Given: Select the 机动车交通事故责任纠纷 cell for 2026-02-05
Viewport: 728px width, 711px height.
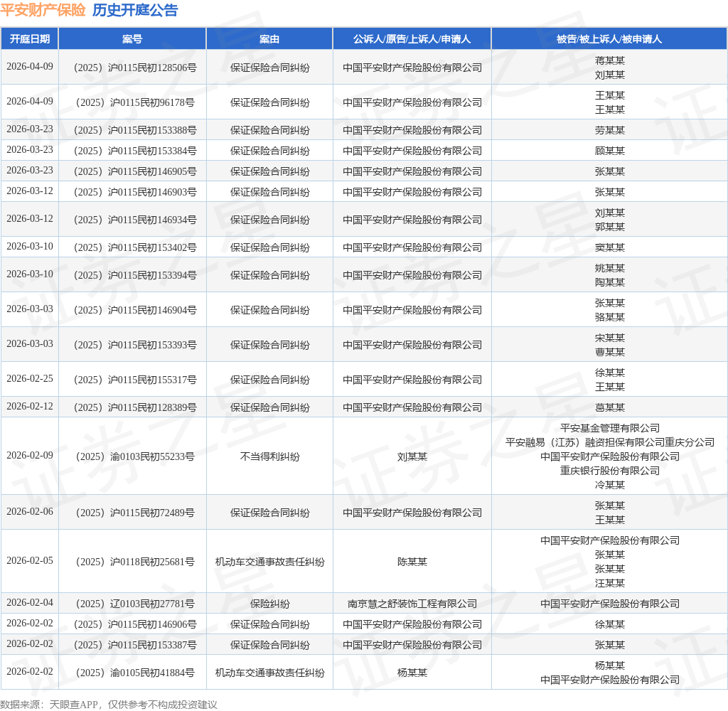Looking at the screenshot, I should coord(269,561).
